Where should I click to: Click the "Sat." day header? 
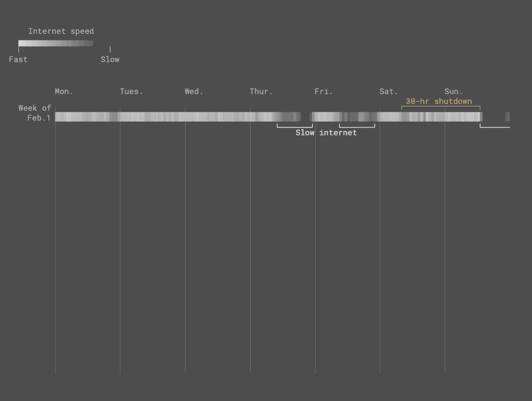pyautogui.click(x=388, y=92)
